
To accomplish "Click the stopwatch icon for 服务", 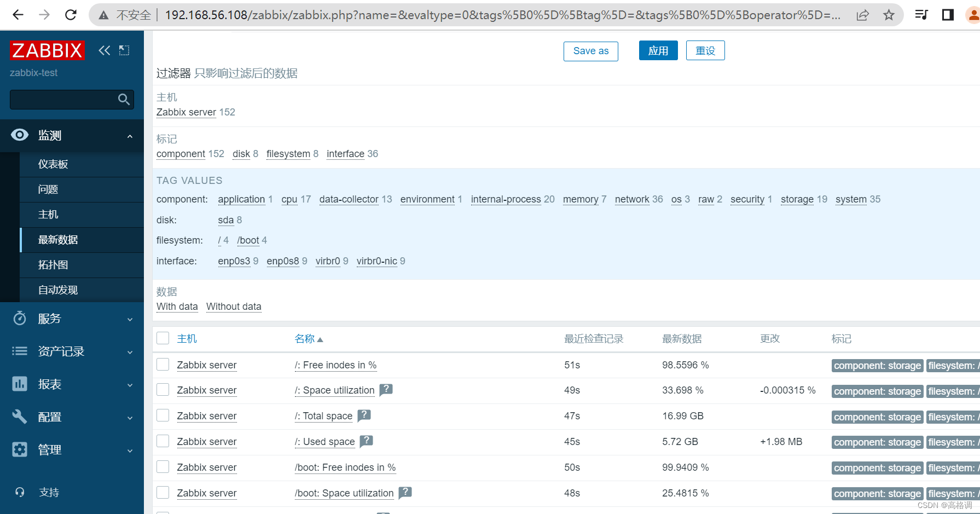I will coord(20,318).
